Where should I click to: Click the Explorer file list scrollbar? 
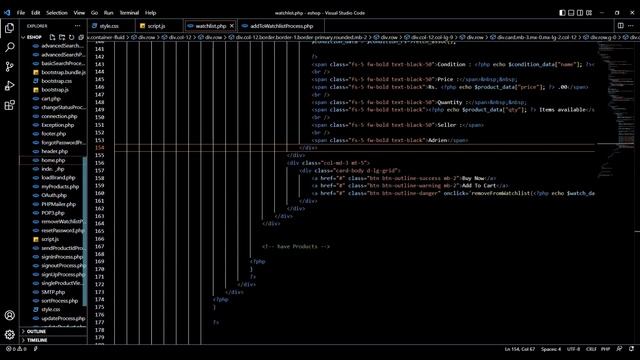pos(85,231)
